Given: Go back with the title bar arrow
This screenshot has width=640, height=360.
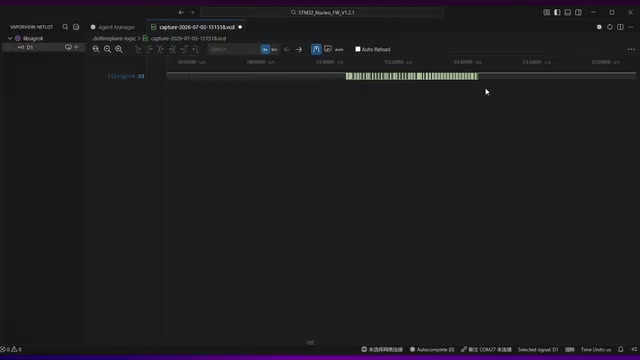Looking at the screenshot, I should click(181, 13).
